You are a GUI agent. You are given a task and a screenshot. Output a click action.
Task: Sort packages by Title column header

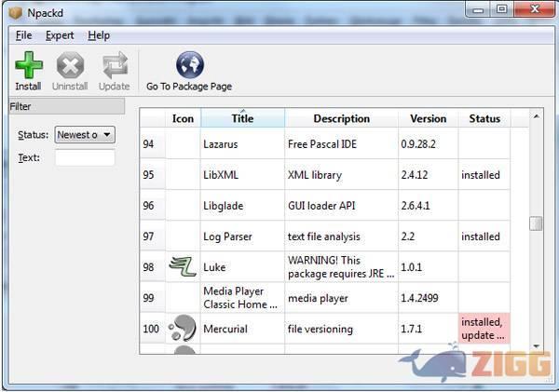click(x=242, y=118)
